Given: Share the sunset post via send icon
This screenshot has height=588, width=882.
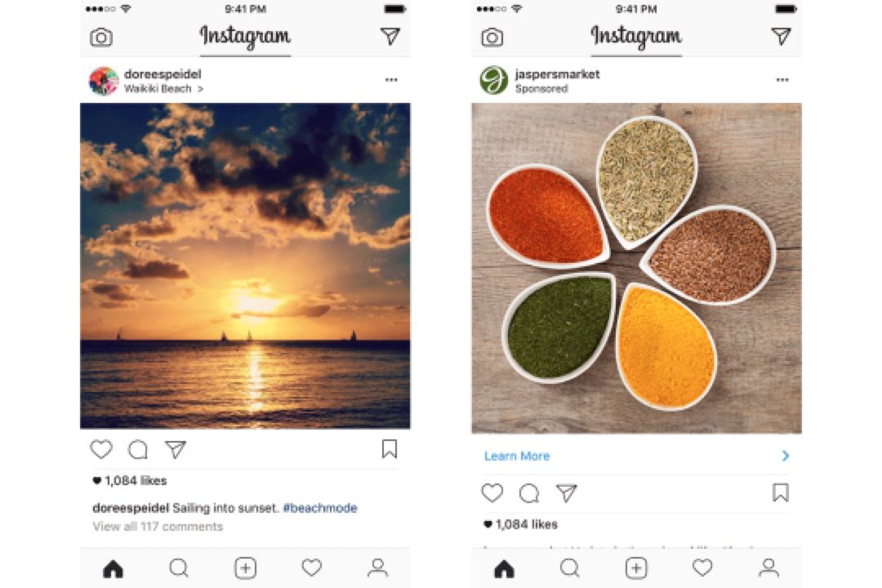Looking at the screenshot, I should click(x=175, y=449).
